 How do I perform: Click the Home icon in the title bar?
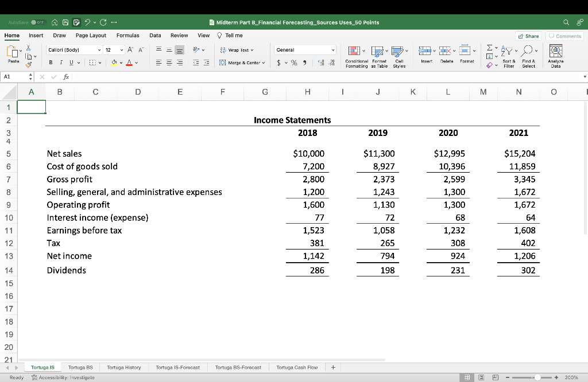click(55, 22)
